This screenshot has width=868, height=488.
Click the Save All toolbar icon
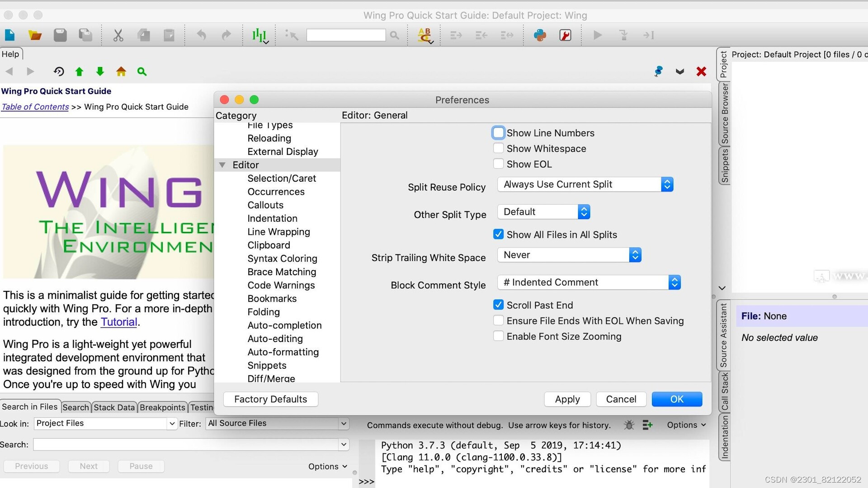(x=85, y=35)
